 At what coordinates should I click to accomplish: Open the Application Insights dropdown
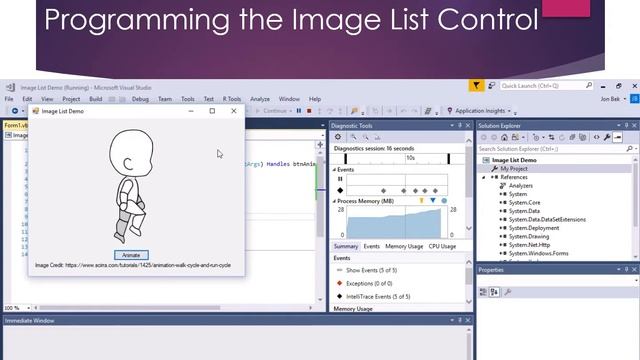click(x=479, y=111)
